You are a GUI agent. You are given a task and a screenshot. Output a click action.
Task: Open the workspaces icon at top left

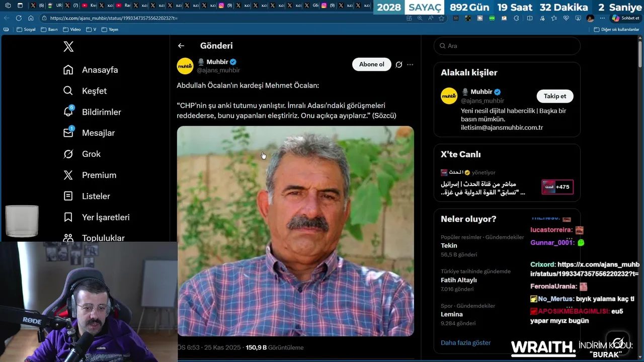coord(8,6)
